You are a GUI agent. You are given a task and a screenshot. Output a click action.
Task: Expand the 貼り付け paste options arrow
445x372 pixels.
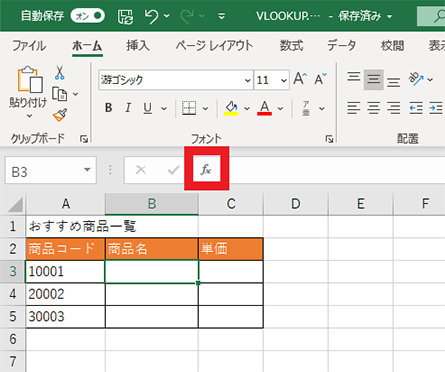[29, 116]
